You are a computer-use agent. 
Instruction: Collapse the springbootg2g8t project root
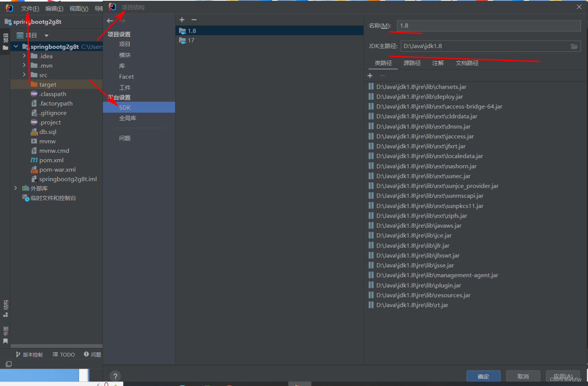16,47
